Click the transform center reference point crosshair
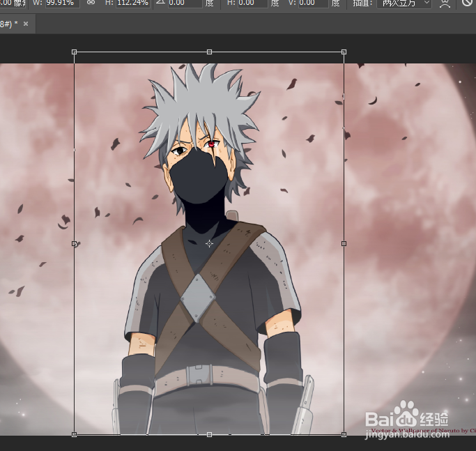 click(209, 243)
